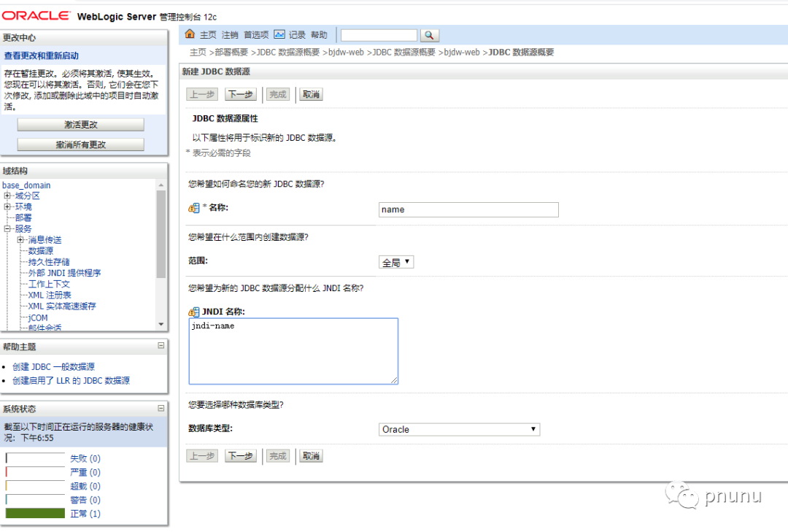Expand the 域分区 tree node
The height and width of the screenshot is (532, 788).
pyautogui.click(x=7, y=196)
